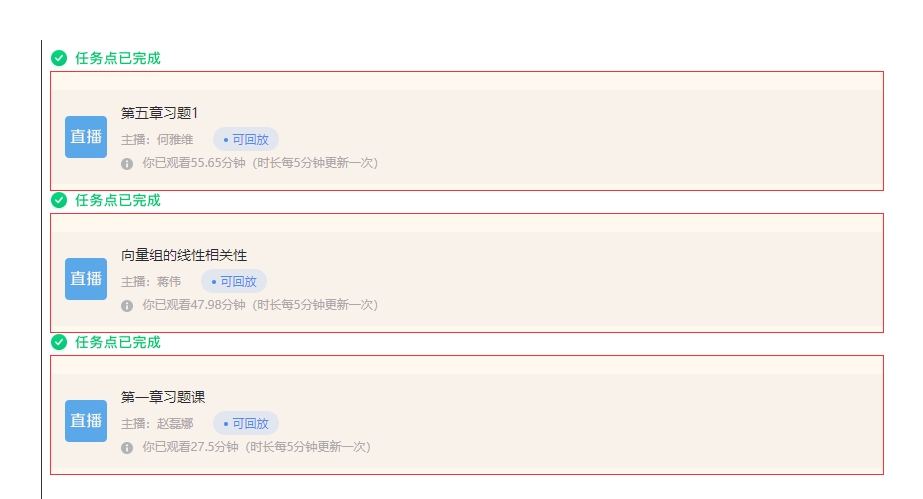Open the 向量组的线性相关性 live session title
This screenshot has width=923, height=499.
pyautogui.click(x=184, y=255)
